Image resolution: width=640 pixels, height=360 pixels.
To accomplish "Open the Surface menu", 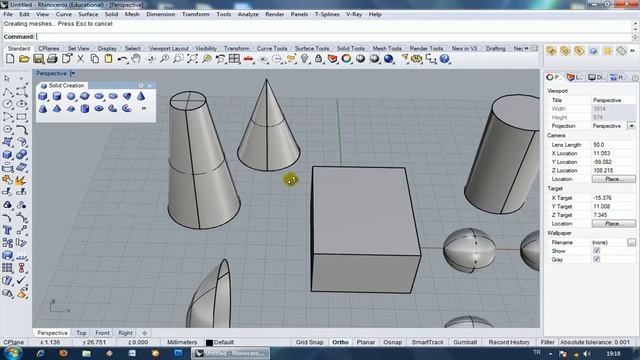I will pos(88,14).
